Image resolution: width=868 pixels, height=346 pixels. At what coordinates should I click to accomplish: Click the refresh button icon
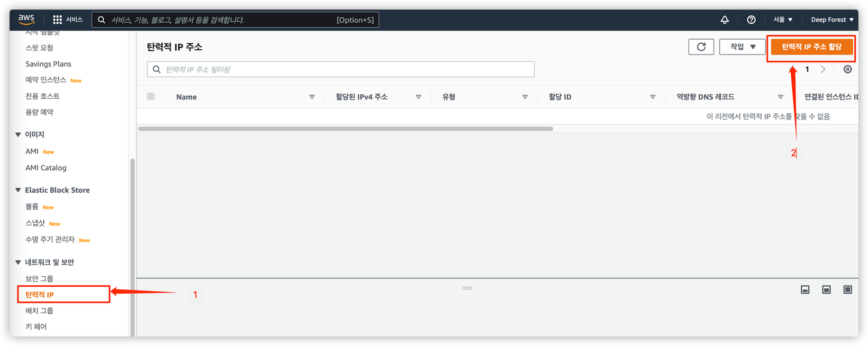(701, 47)
